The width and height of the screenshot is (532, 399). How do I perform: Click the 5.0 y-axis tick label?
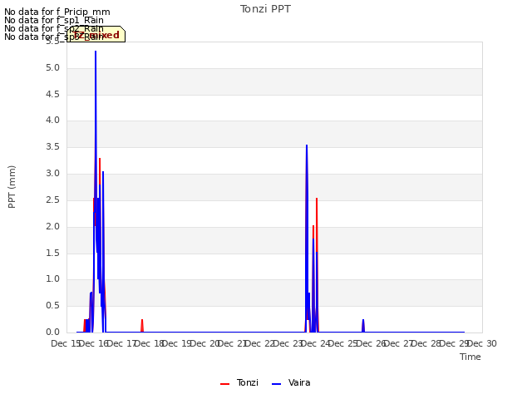(x=52, y=68)
